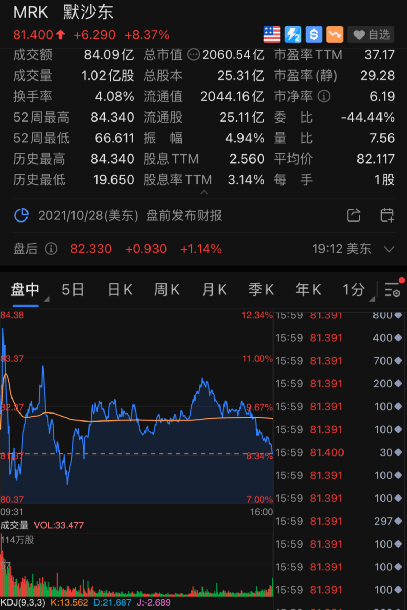Image resolution: width=407 pixels, height=610 pixels.
Task: Open the chart settings icon with red dot
Action: click(393, 289)
